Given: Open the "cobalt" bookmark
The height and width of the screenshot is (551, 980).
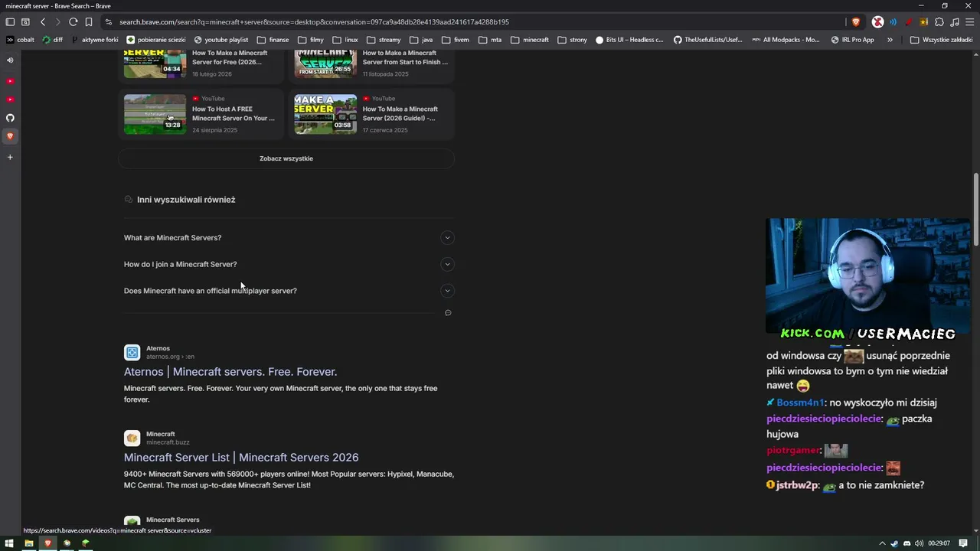Looking at the screenshot, I should (x=21, y=40).
